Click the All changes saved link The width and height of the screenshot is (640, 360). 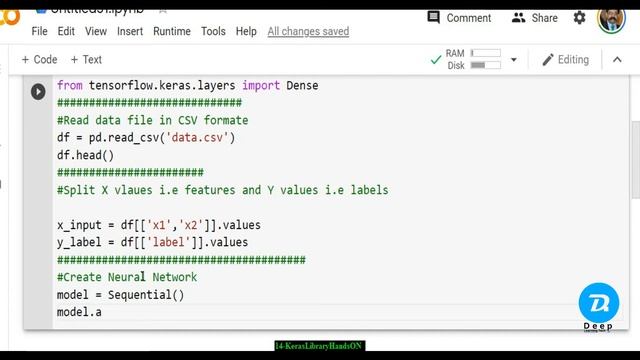click(308, 31)
